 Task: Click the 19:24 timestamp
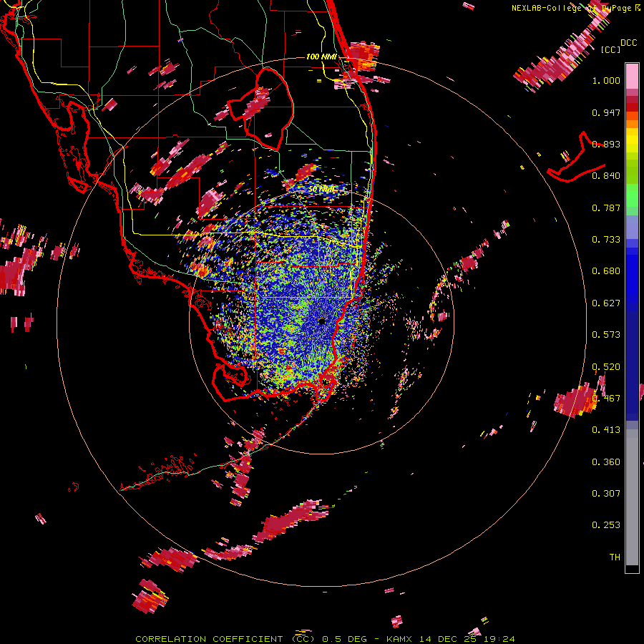coord(499,639)
